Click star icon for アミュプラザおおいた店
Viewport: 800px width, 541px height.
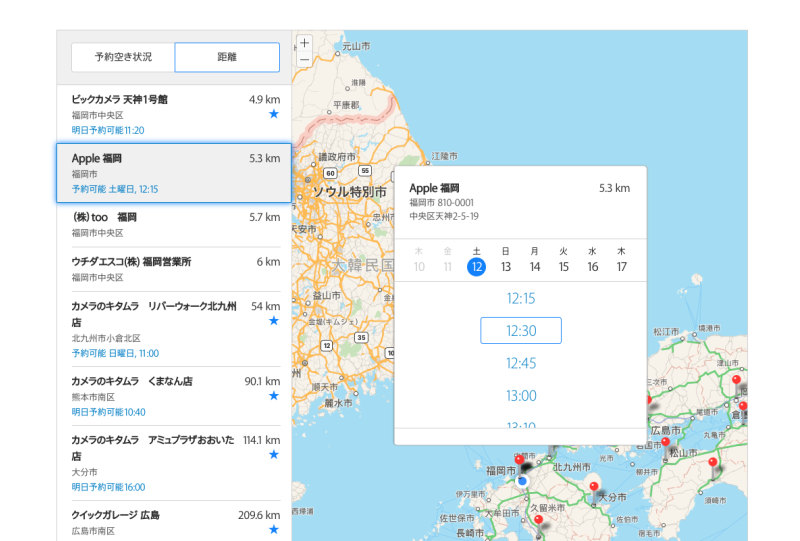click(274, 454)
